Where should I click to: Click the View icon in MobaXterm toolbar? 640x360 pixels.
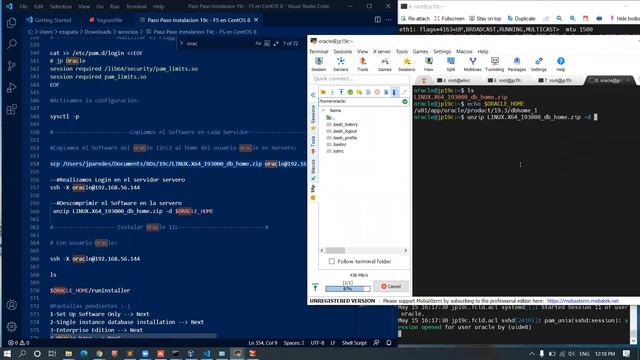[429, 64]
